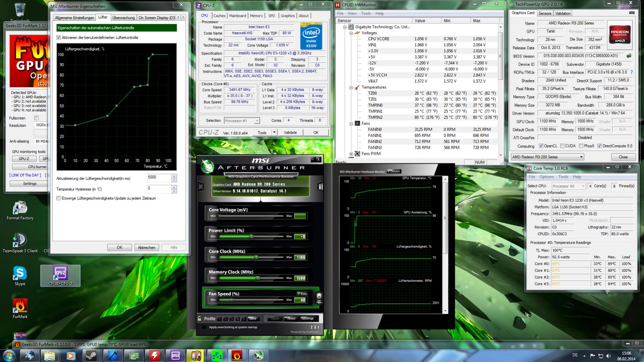Switch to Überwachung tab in Afterburner properties
The height and width of the screenshot is (362, 644).
point(124,18)
